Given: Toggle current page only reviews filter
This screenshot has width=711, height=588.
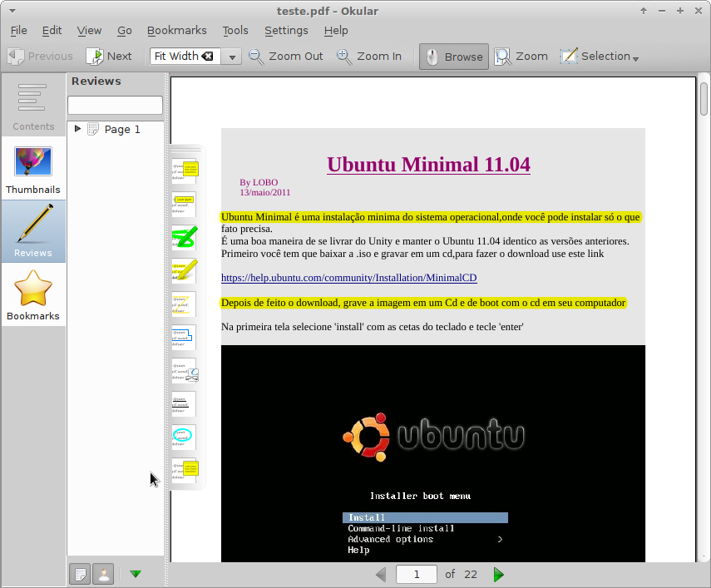Looking at the screenshot, I should (x=135, y=575).
